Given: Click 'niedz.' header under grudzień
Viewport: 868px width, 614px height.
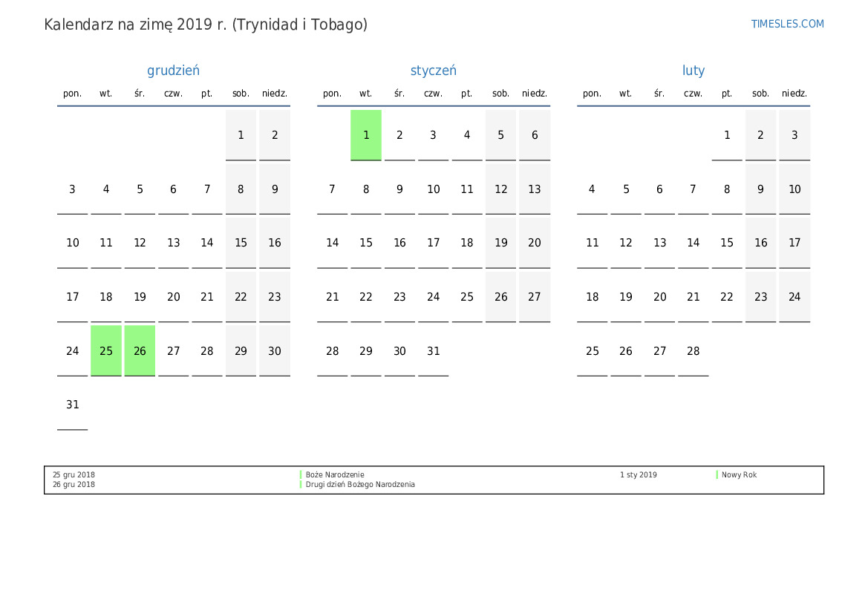Looking at the screenshot, I should 275,94.
